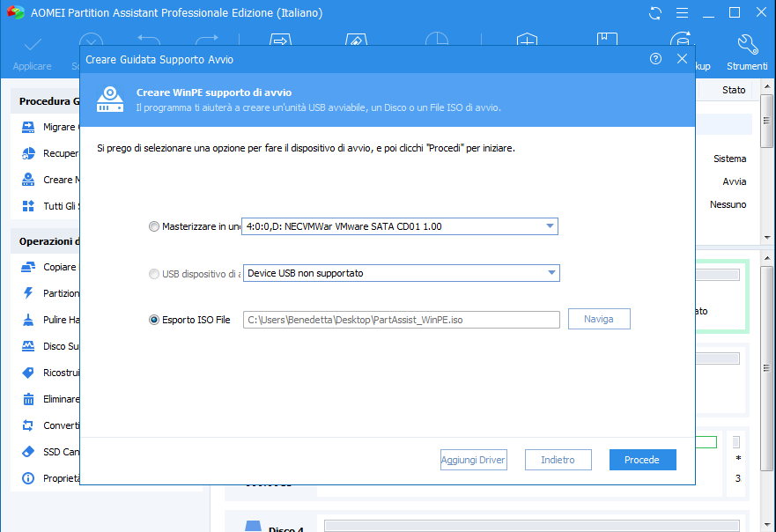Click the Recupero partition sidebar icon

[28, 153]
